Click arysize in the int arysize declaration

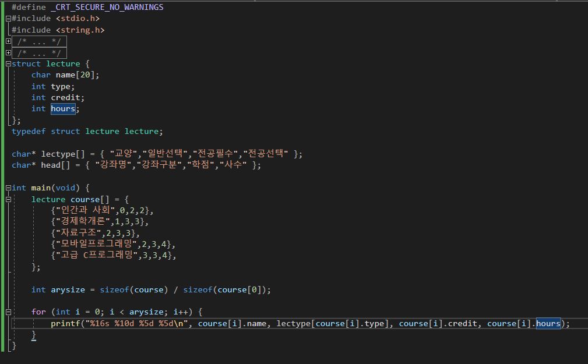coord(68,290)
